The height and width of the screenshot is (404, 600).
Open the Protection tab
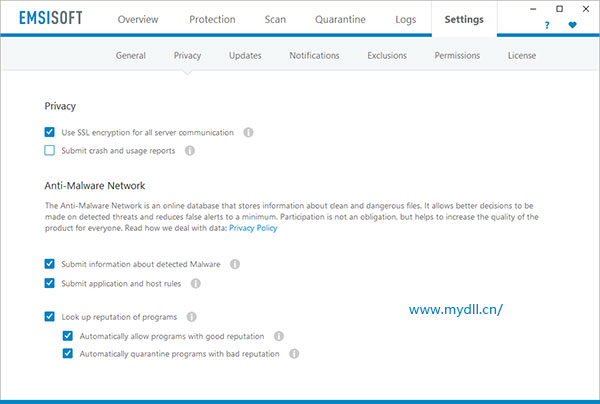click(x=212, y=20)
